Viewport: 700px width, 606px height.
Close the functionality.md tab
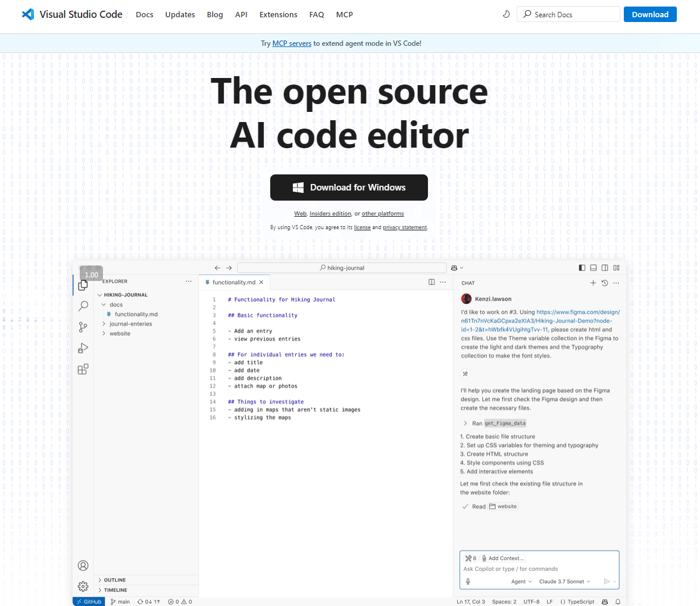(x=262, y=282)
